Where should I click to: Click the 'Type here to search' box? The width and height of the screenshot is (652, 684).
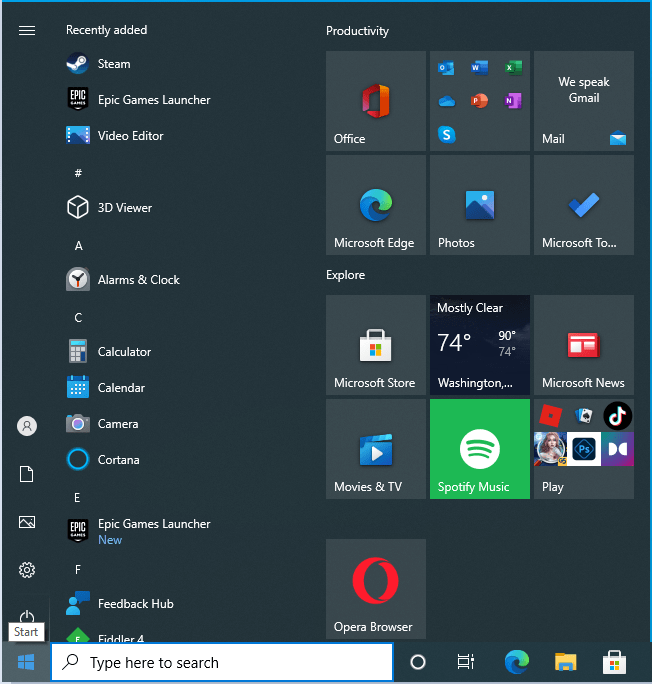[222, 662]
